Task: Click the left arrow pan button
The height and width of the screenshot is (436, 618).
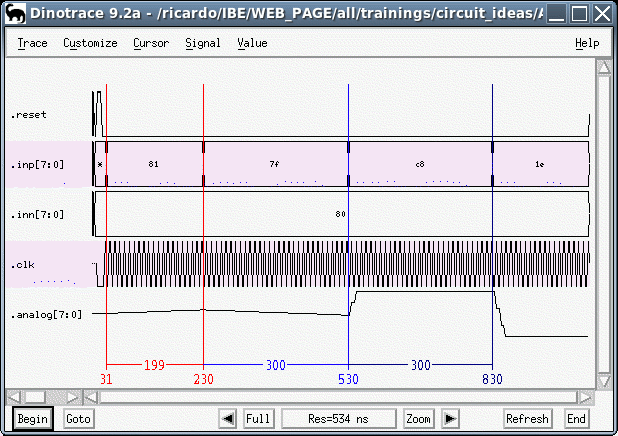Action: coord(228,418)
